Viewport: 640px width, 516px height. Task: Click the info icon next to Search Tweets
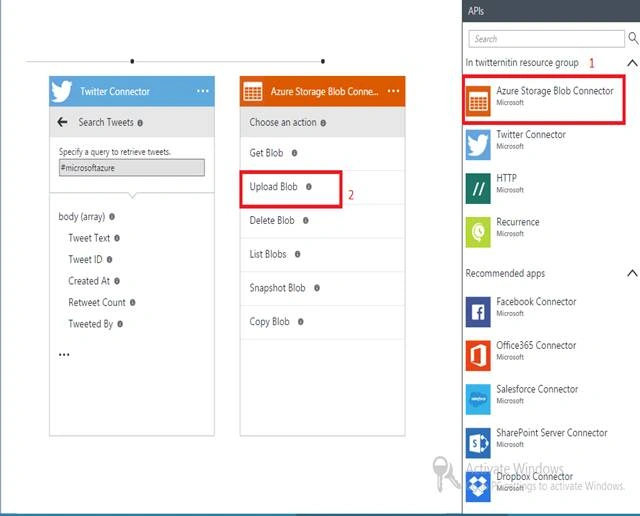(140, 122)
